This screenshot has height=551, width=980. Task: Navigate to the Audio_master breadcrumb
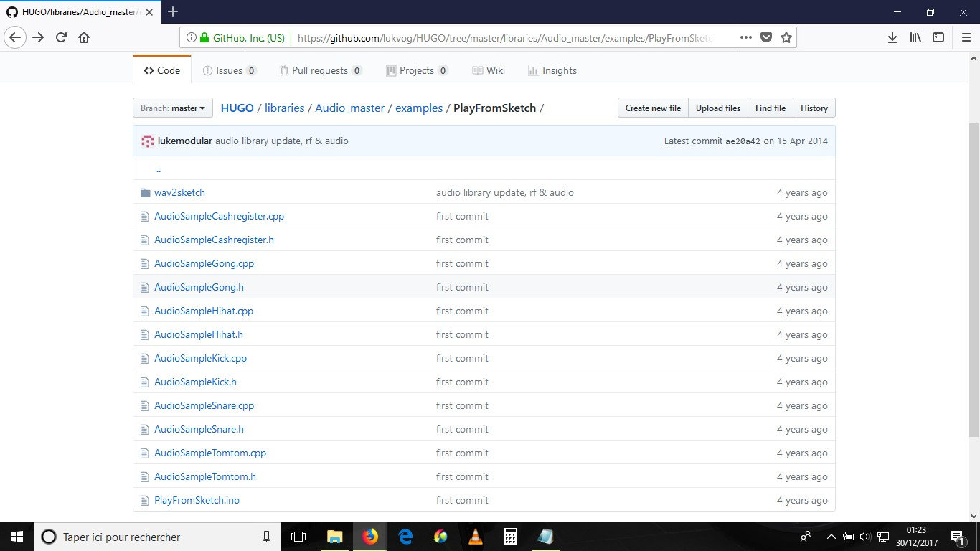point(350,108)
